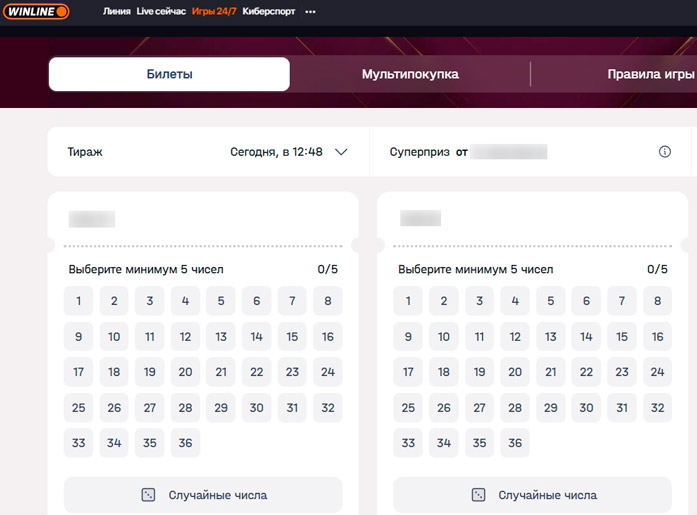Toggle number 20 in second ticket
The image size is (697, 515).
pyautogui.click(x=515, y=372)
